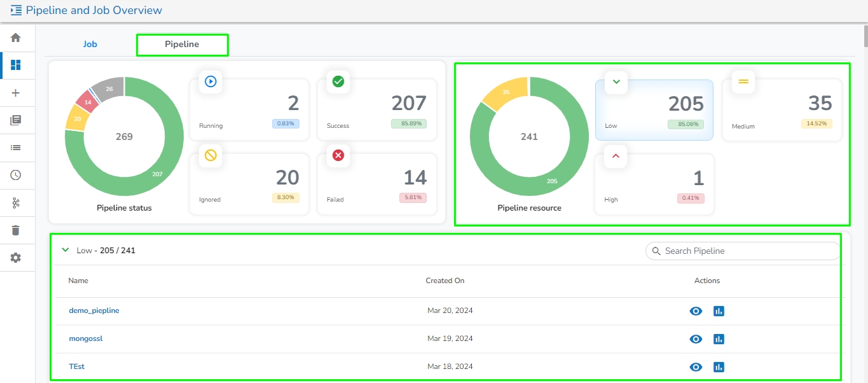Click the list view sidebar icon

click(16, 148)
